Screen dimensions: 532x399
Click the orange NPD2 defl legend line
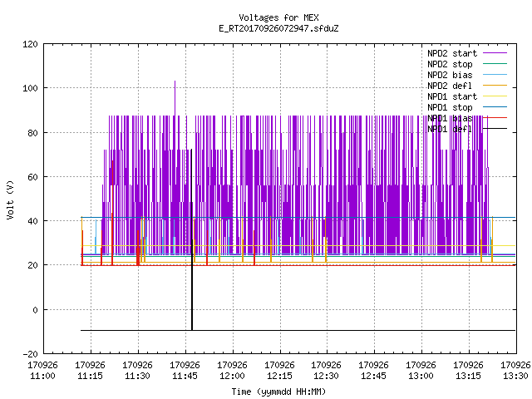pyautogui.click(x=495, y=85)
